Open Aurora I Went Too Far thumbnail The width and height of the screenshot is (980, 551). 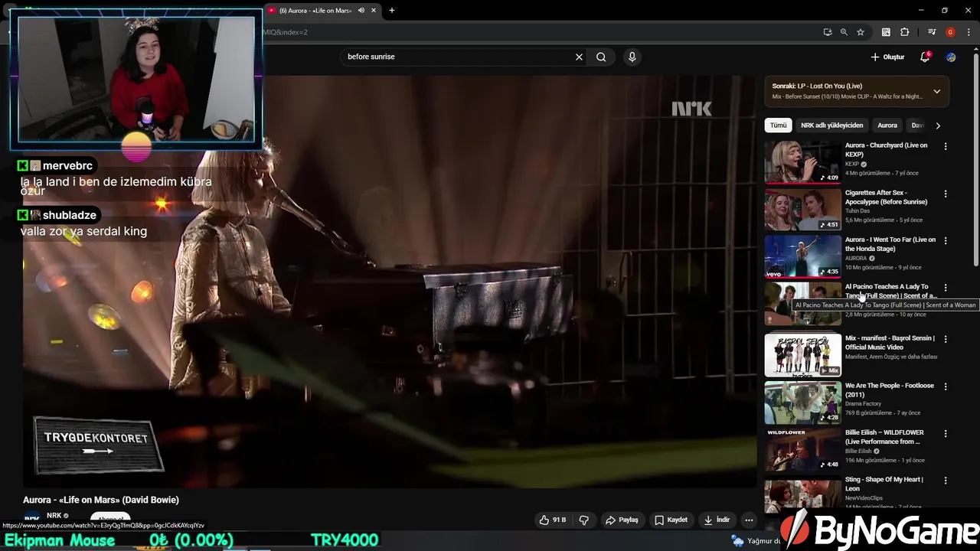coord(802,256)
